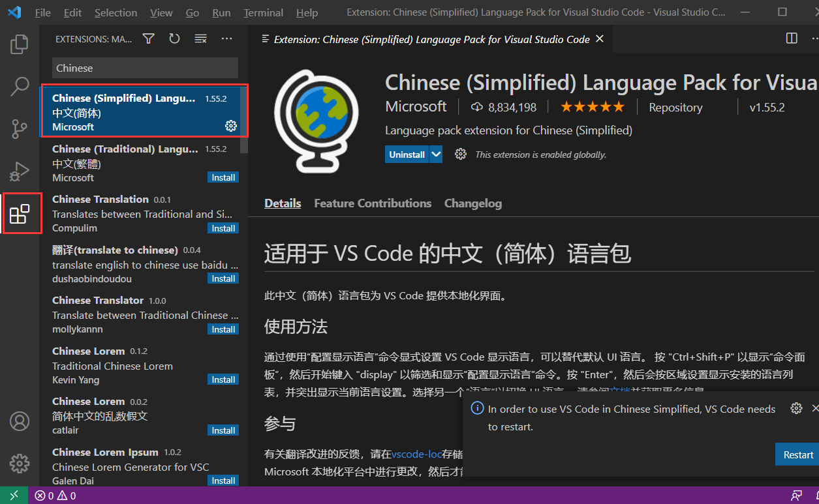Open the Edit menu
The width and height of the screenshot is (819, 504).
pyautogui.click(x=73, y=12)
